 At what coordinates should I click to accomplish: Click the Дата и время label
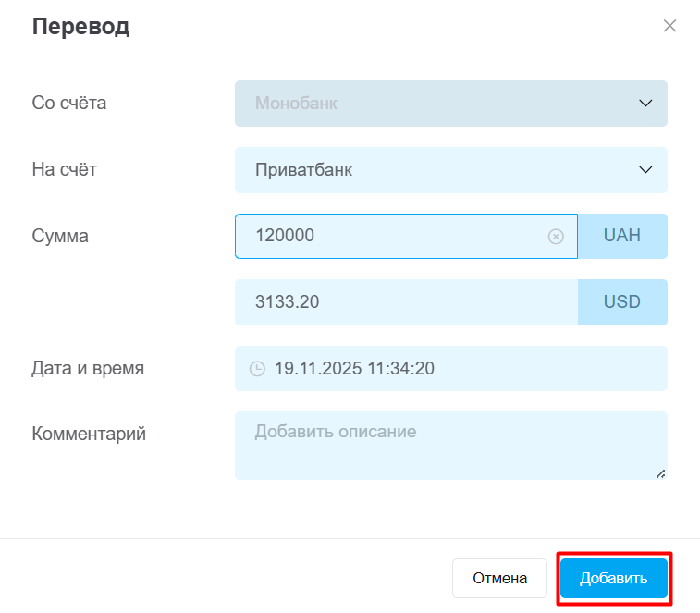click(x=88, y=368)
